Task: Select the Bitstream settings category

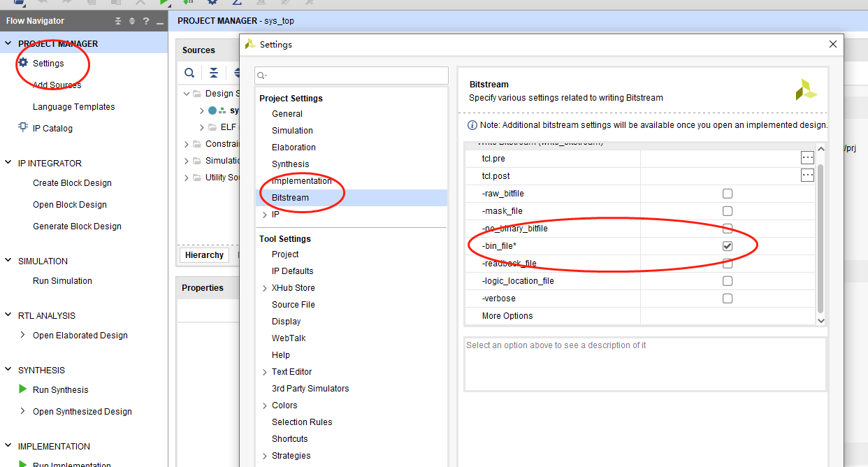Action: coord(290,198)
